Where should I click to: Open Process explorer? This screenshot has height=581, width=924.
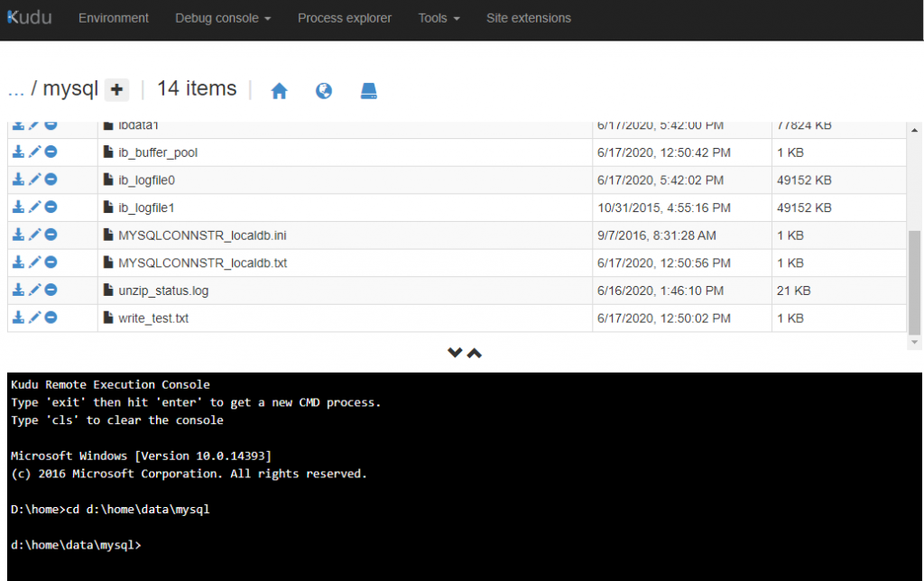tap(345, 18)
